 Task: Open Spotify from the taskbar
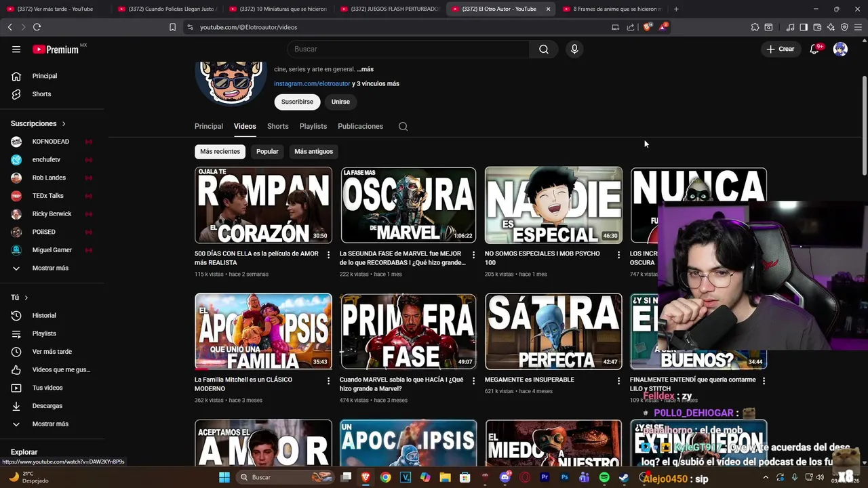(x=604, y=477)
